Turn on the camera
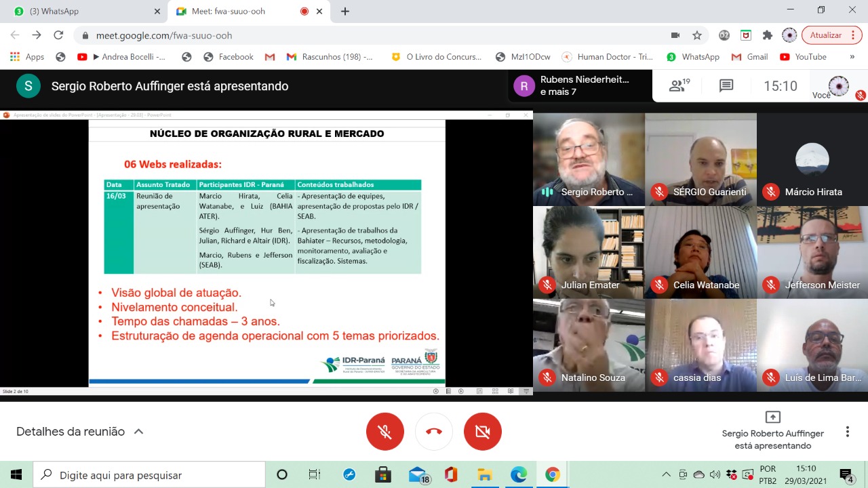This screenshot has height=488, width=868. coord(482,432)
